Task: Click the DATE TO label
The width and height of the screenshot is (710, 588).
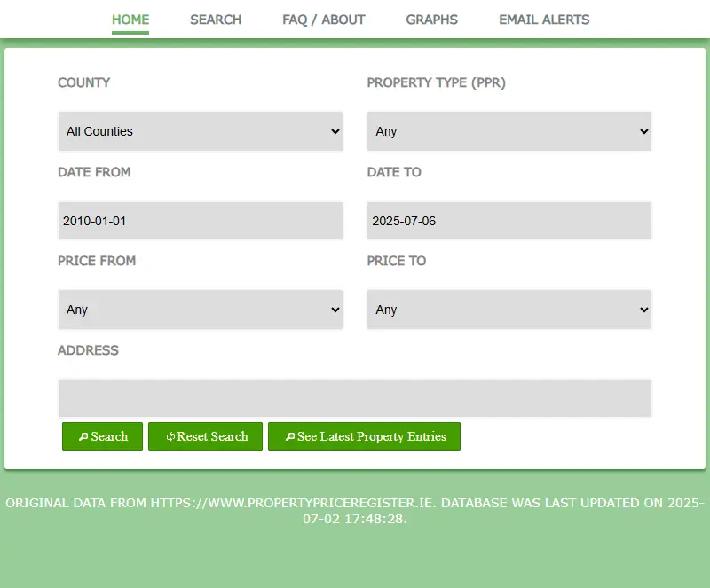Action: click(394, 172)
